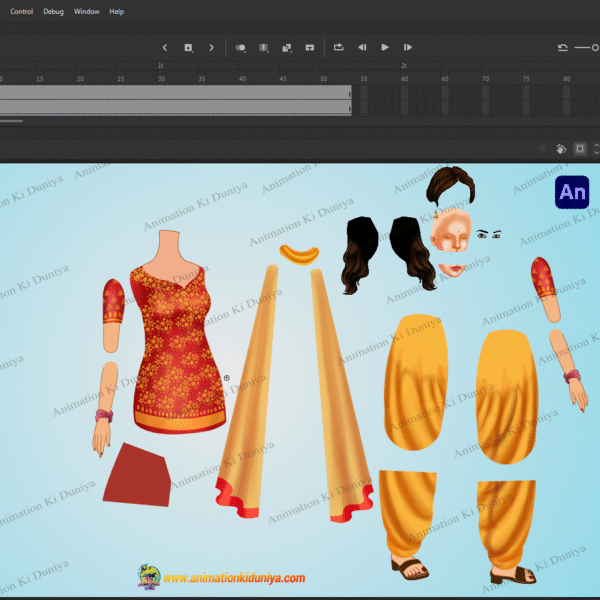Play the timeline animation
Image resolution: width=600 pixels, height=600 pixels.
tap(385, 47)
